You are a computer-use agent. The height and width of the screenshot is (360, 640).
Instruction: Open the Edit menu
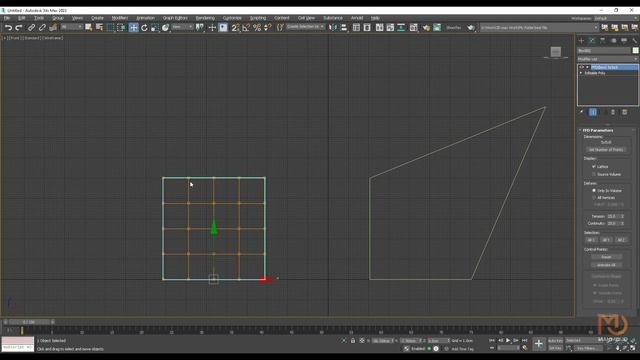(x=22, y=18)
